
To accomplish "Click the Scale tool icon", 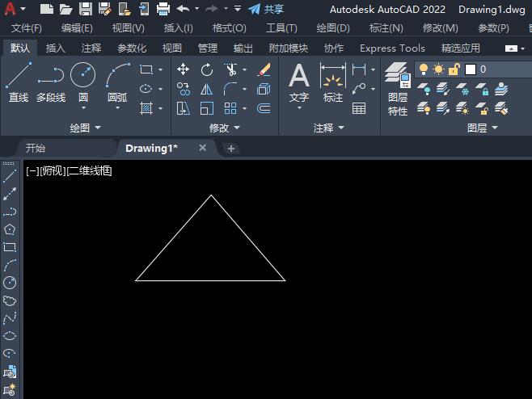I will [207, 108].
